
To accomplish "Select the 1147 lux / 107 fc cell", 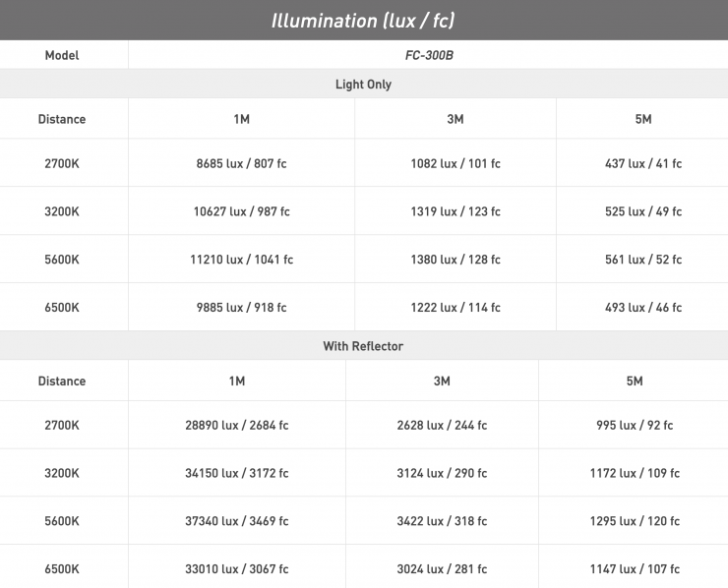I will (635, 569).
